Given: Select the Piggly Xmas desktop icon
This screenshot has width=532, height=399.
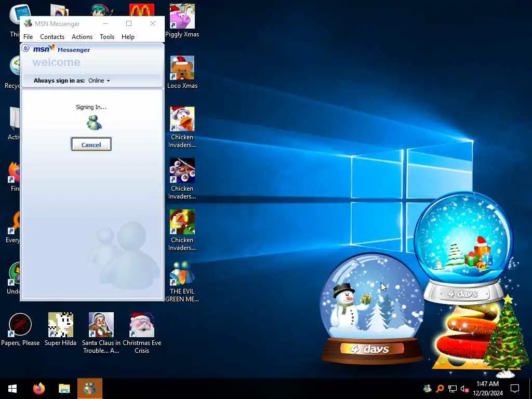Looking at the screenshot, I should point(182,20).
